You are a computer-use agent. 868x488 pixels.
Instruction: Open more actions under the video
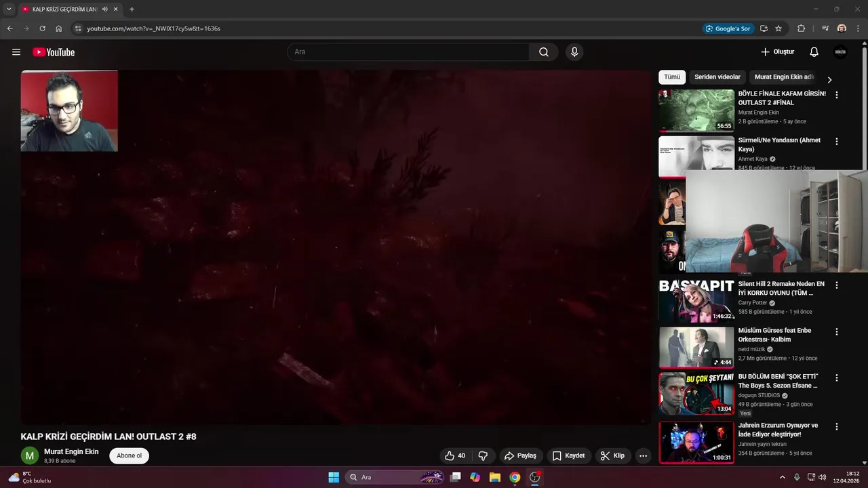(644, 455)
